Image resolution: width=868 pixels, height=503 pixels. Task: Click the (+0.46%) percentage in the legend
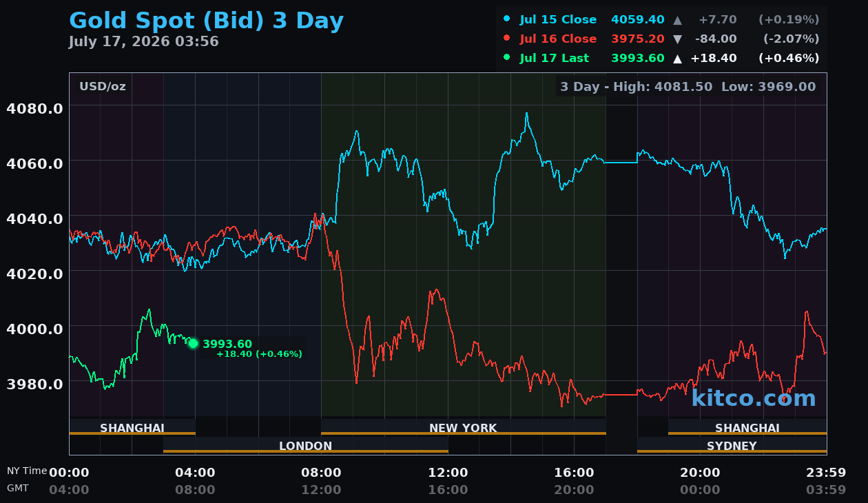(789, 58)
